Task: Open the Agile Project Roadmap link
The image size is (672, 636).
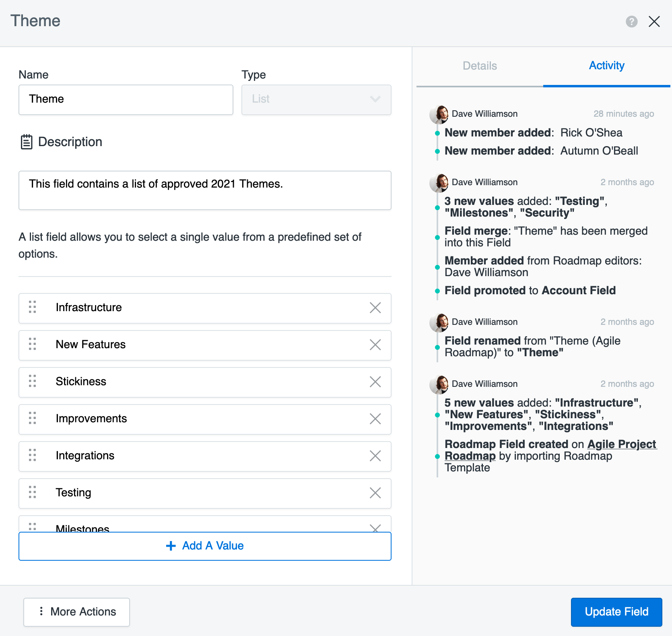Action: [x=621, y=444]
